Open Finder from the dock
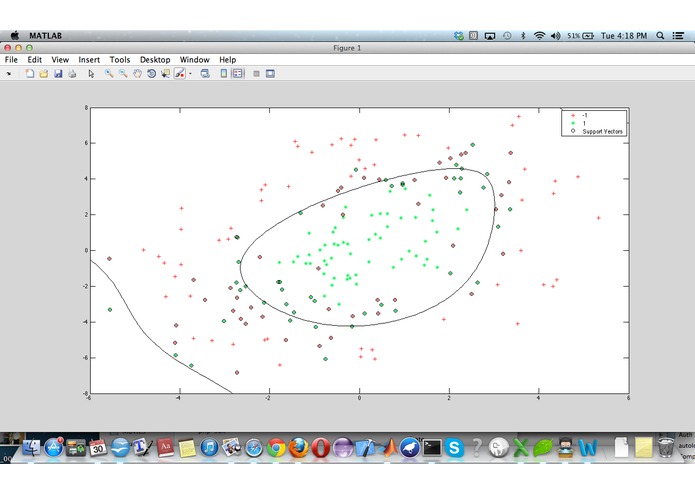 coord(31,447)
